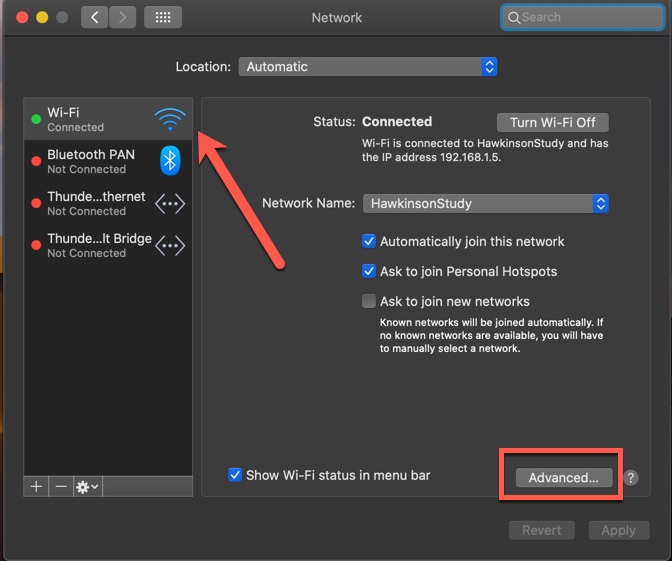Click the Turn Wi-Fi Off button
The height and width of the screenshot is (561, 672).
pos(552,122)
